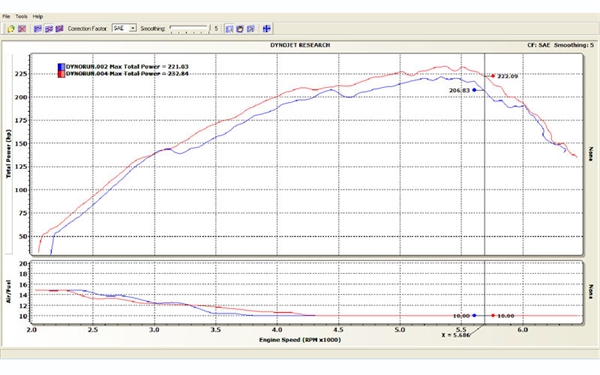Viewport: 600px width, 375px height.
Task: Click the blue crosshair cursor icon
Action: click(x=267, y=29)
